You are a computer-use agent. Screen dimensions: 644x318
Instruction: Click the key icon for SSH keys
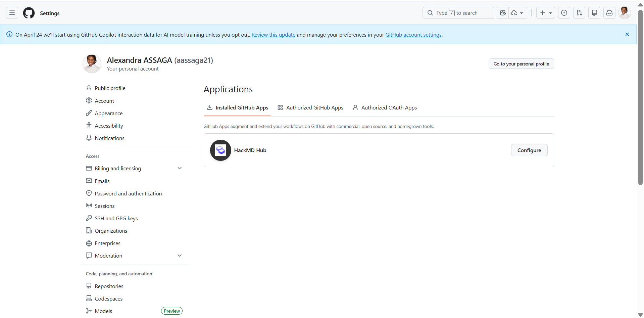click(x=89, y=218)
